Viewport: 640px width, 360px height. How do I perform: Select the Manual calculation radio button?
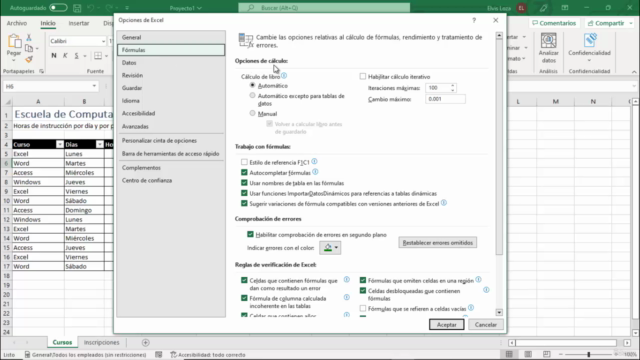252,113
